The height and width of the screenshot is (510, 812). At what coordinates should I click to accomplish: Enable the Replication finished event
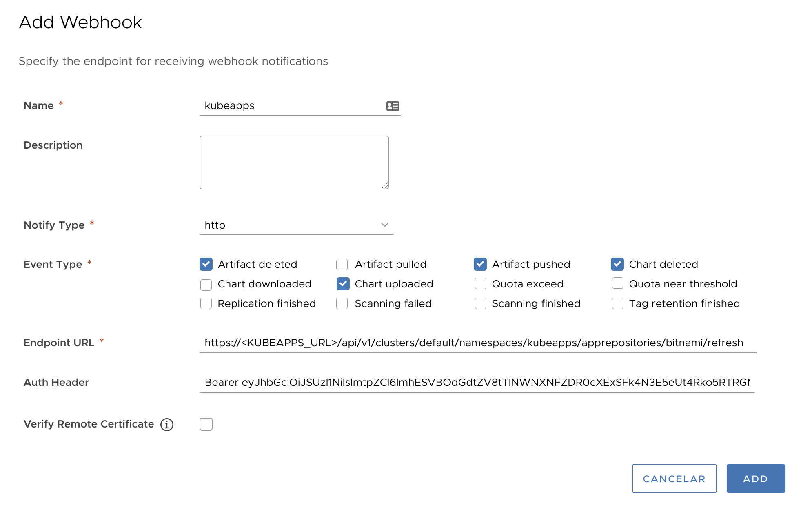click(206, 303)
